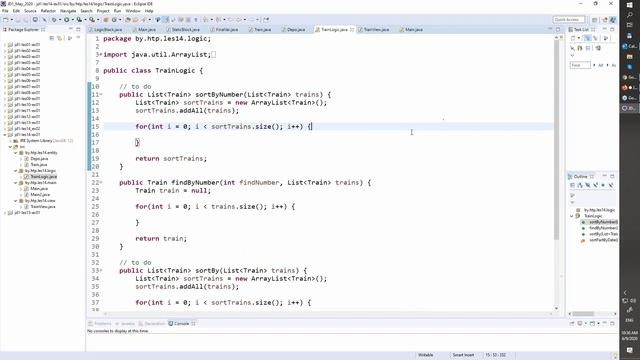This screenshot has width=640, height=360.
Task: Click the editor vertical scrollbar thumb
Action: (556, 139)
